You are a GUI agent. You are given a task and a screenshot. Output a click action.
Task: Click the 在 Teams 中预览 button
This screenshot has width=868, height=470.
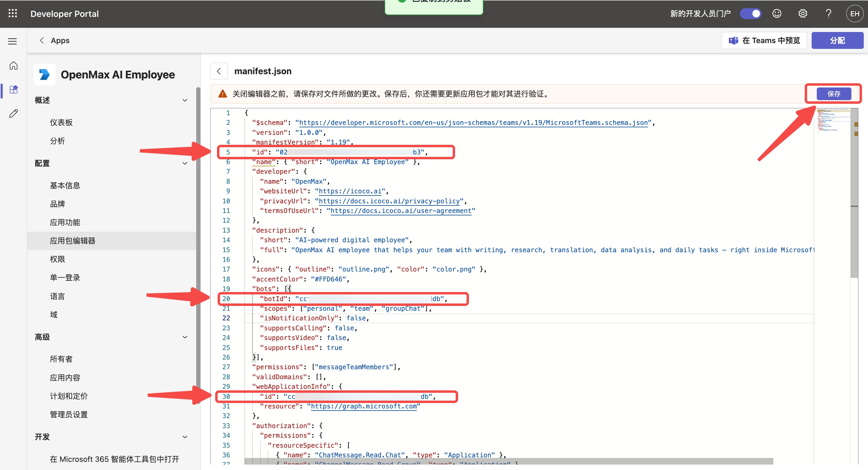click(x=764, y=40)
